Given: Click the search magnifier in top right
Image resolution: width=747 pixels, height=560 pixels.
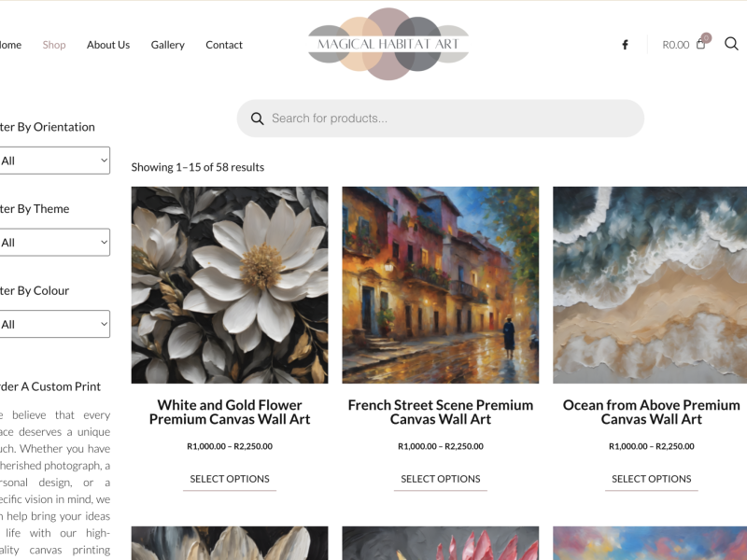Looking at the screenshot, I should 731,44.
